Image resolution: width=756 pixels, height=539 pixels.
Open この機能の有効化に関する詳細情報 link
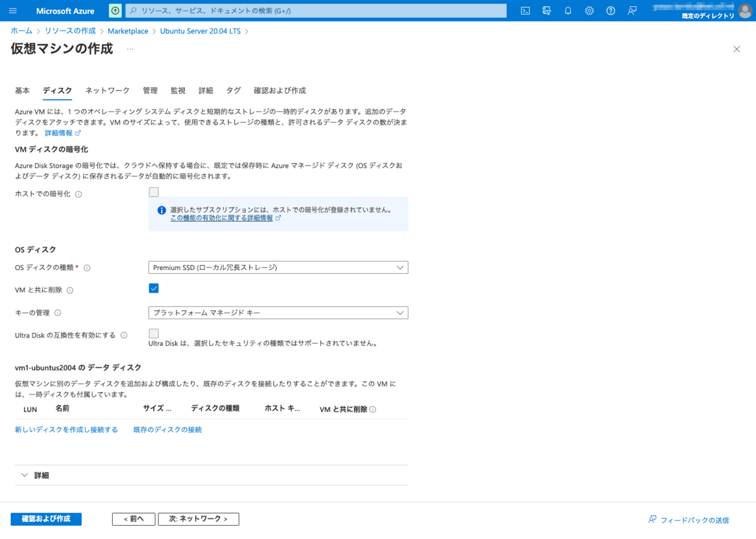222,218
